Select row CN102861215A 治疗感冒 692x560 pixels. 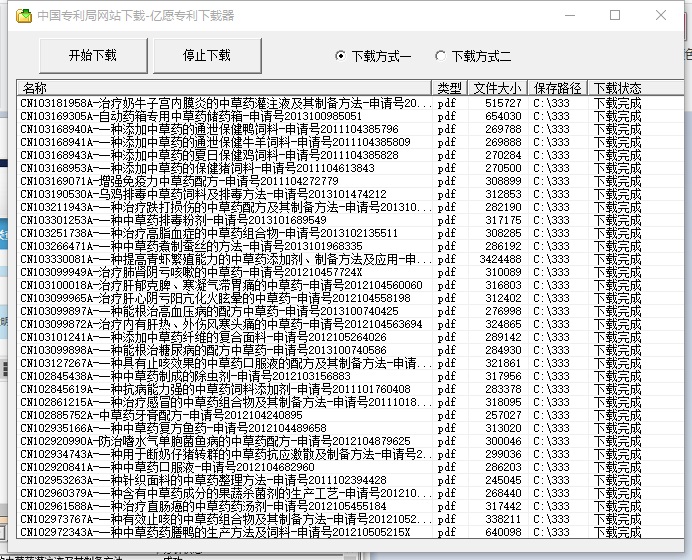coord(350,402)
